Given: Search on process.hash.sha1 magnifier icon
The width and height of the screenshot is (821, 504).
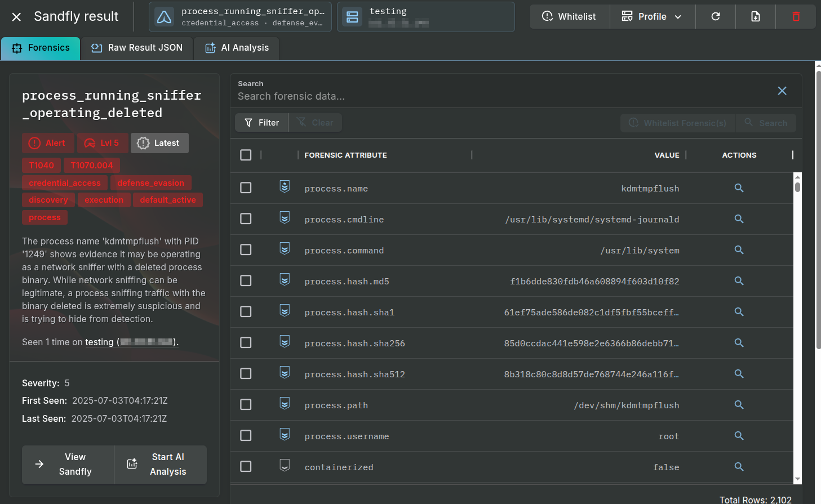Looking at the screenshot, I should click(739, 312).
